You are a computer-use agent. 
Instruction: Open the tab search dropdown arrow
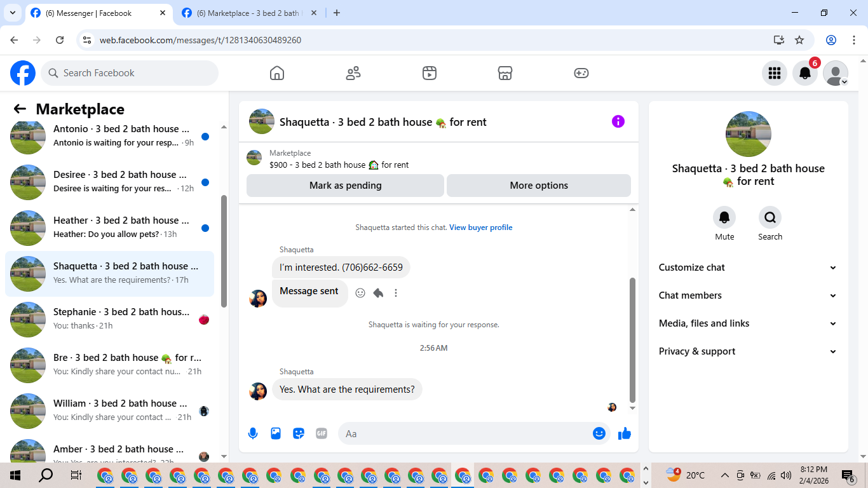click(x=12, y=13)
